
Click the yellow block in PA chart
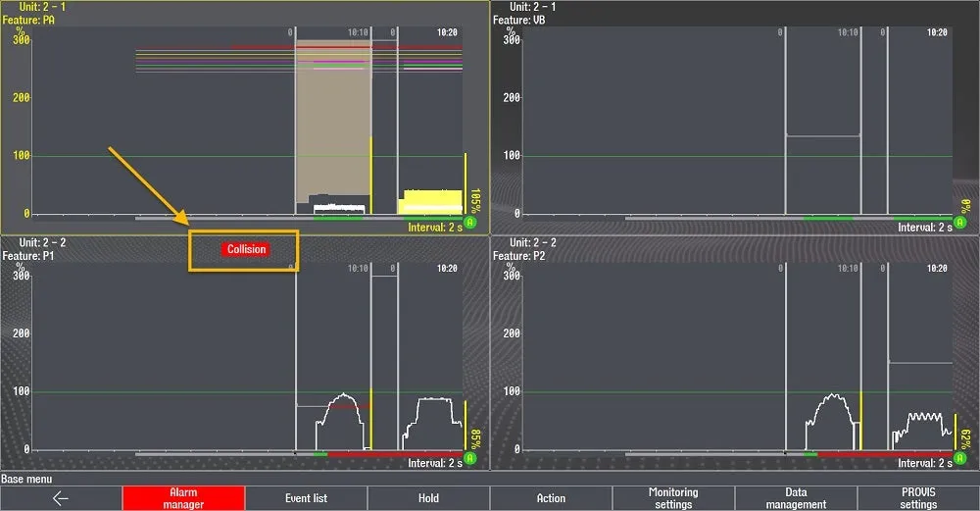click(x=430, y=201)
